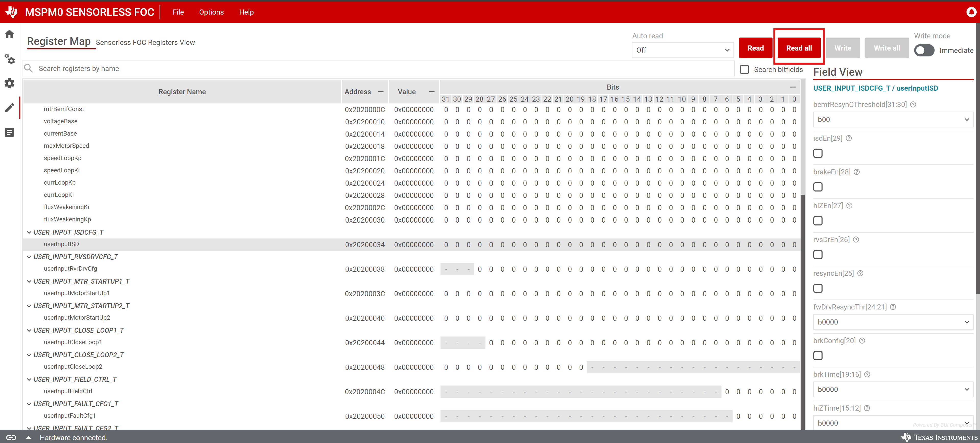The height and width of the screenshot is (443, 980).
Task: Collapse the USER_INPUT_ISDCFG_T group
Action: pyautogui.click(x=29, y=232)
